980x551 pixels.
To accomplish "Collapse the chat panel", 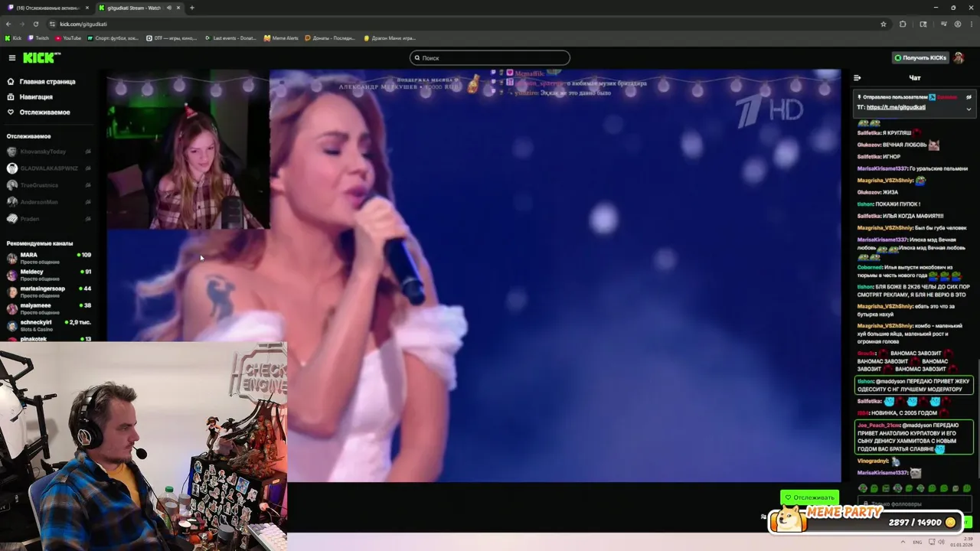I will pos(857,77).
